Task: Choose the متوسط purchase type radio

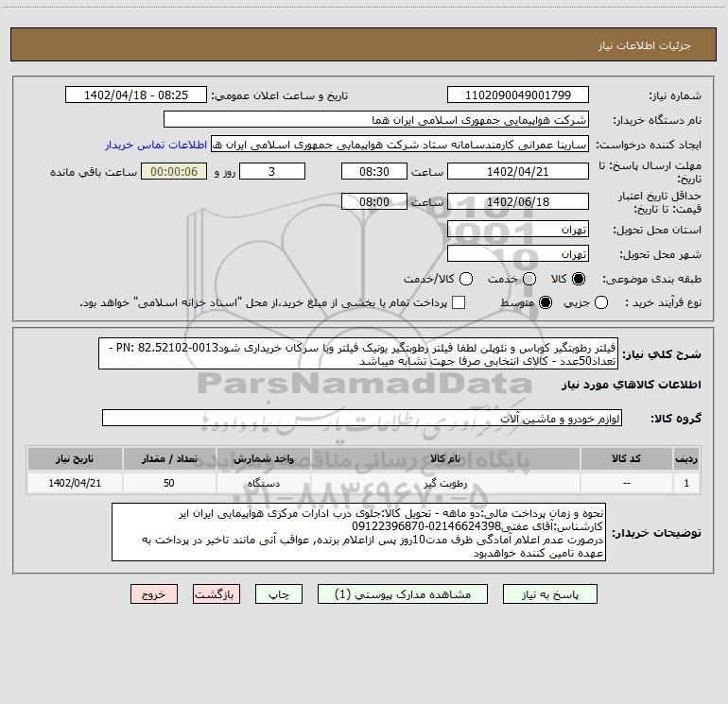Action: (546, 302)
